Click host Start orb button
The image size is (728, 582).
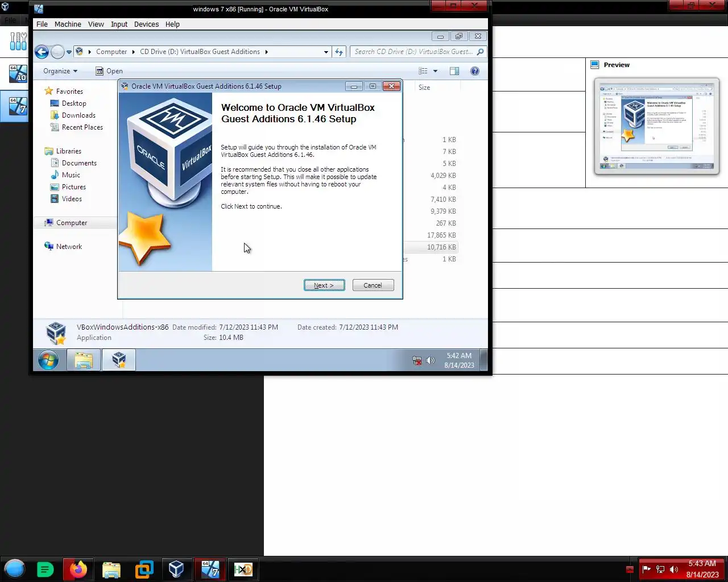(x=14, y=569)
